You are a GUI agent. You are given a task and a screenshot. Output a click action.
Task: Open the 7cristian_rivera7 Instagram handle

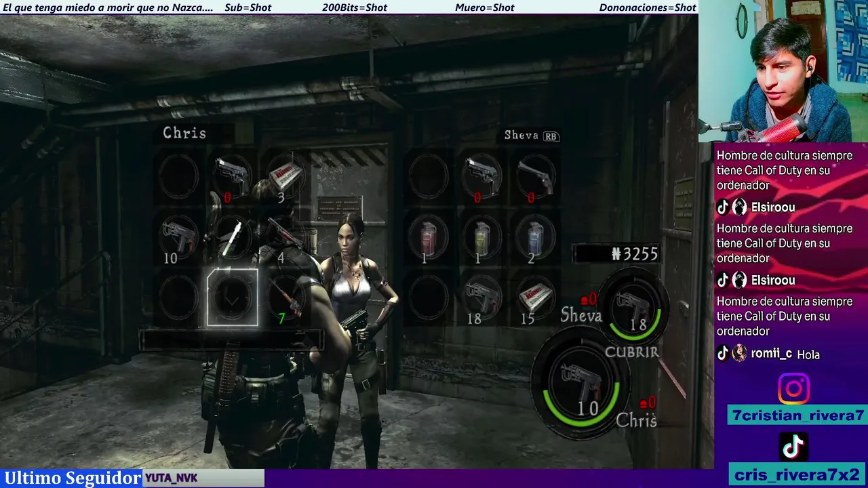pos(798,415)
